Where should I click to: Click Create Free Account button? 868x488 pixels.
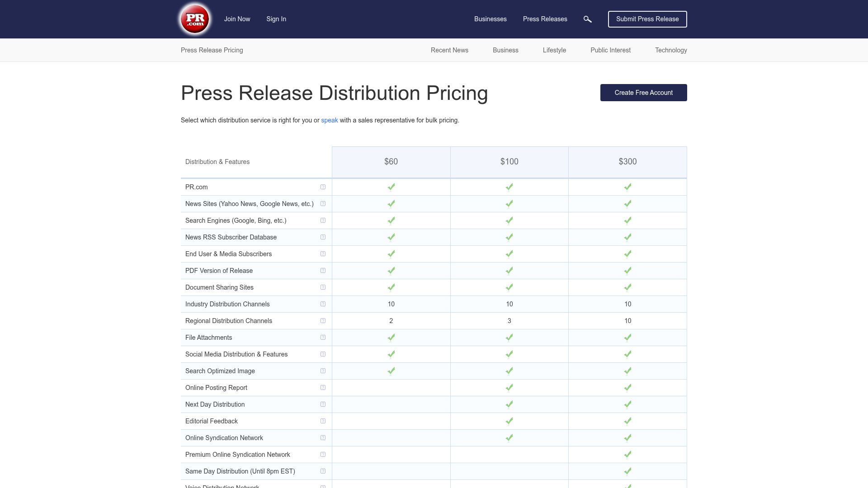(x=643, y=93)
